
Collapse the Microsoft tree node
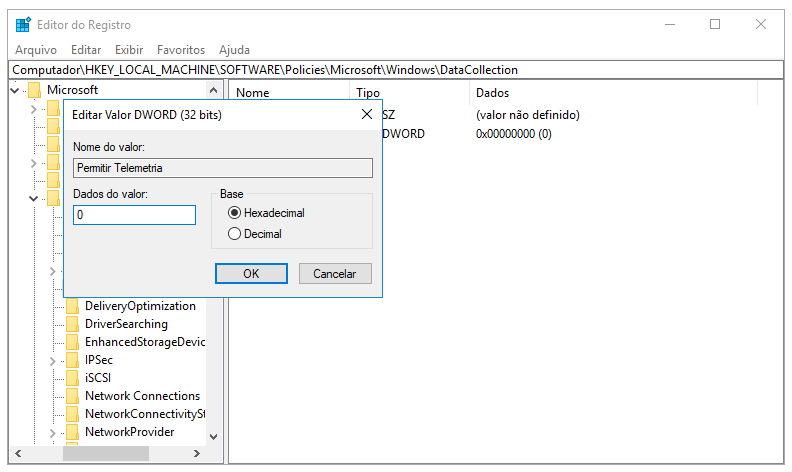[x=15, y=91]
